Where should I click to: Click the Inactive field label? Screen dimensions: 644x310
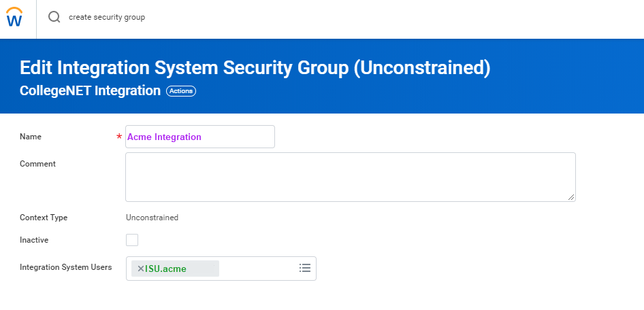[x=34, y=240]
